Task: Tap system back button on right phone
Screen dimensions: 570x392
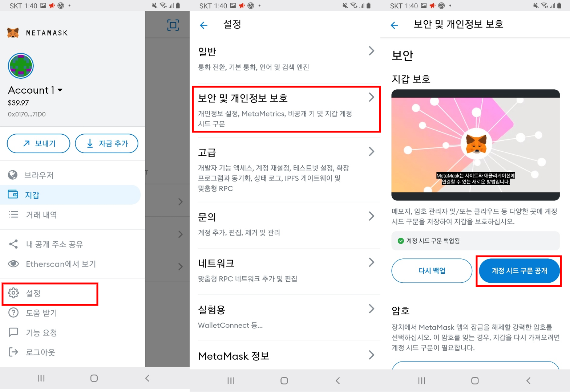Action: 528,380
